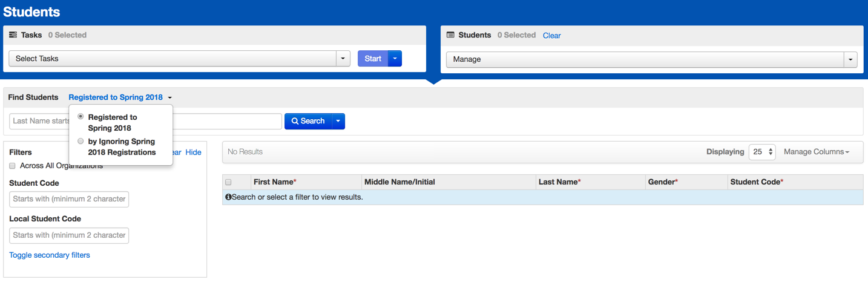Click the info icon in results row
This screenshot has height=282, width=868.
(228, 197)
